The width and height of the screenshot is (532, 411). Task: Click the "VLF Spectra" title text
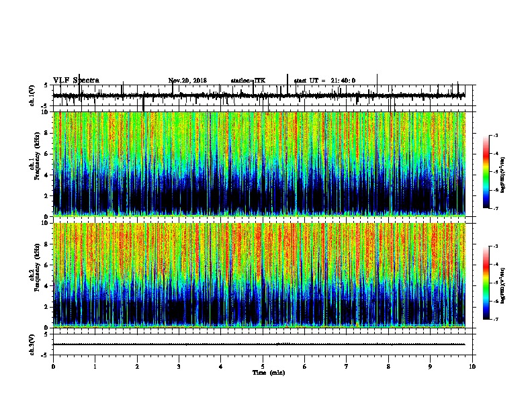tap(76, 81)
